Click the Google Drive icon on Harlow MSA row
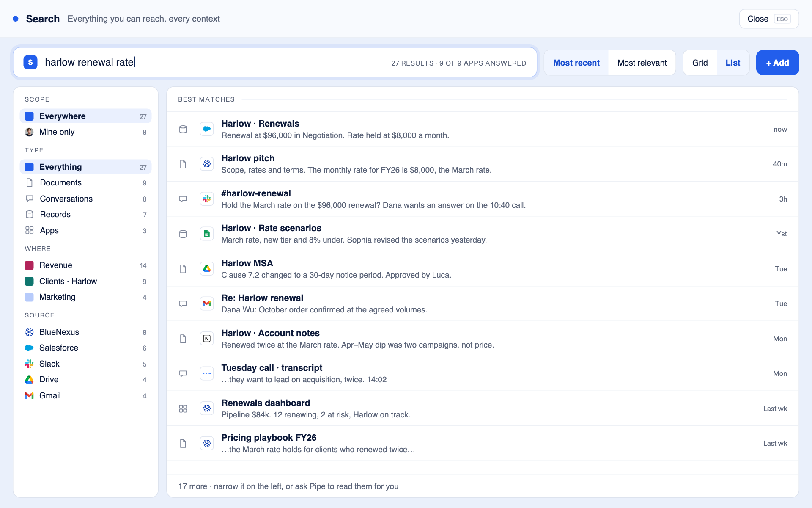This screenshot has width=812, height=508. tap(207, 269)
